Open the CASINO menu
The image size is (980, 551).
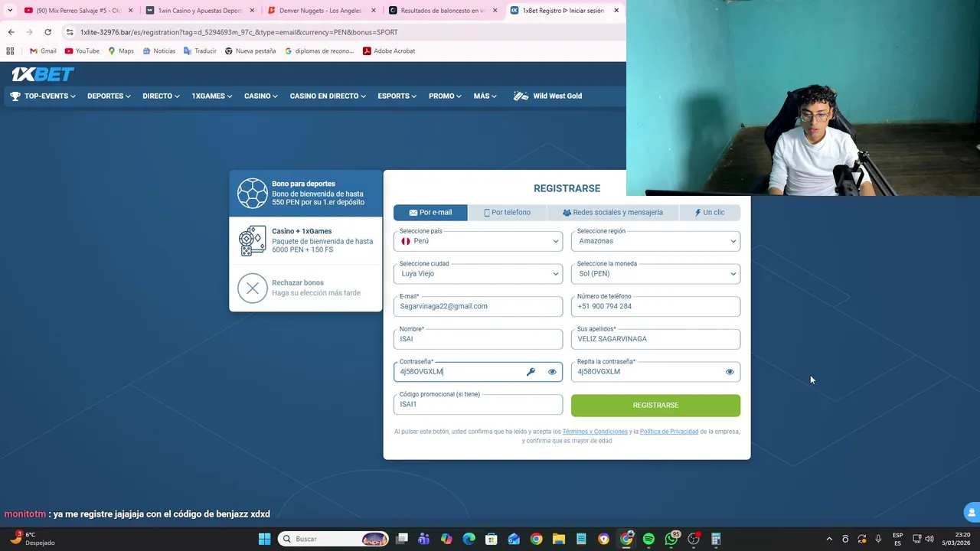tap(261, 96)
